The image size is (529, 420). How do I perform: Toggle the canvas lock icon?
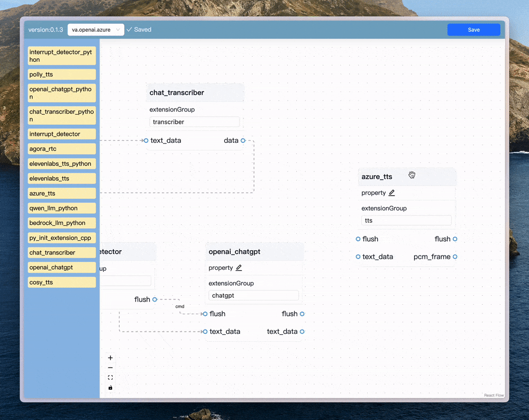111,388
